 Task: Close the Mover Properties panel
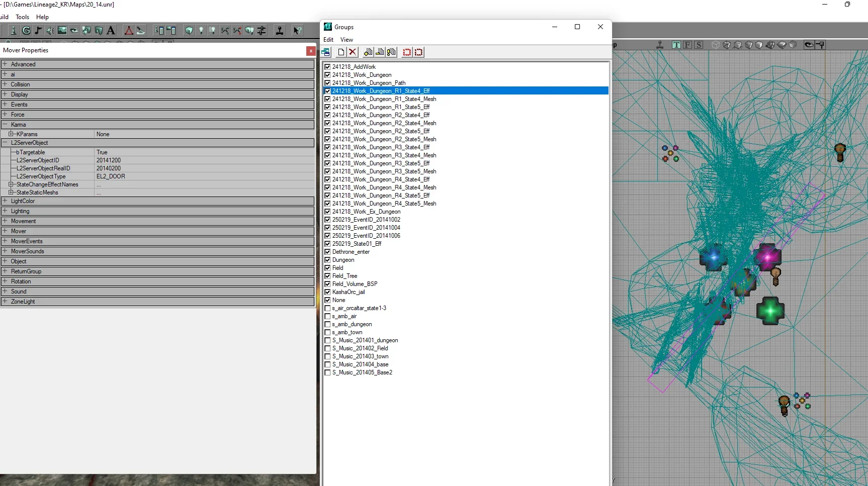pos(311,51)
